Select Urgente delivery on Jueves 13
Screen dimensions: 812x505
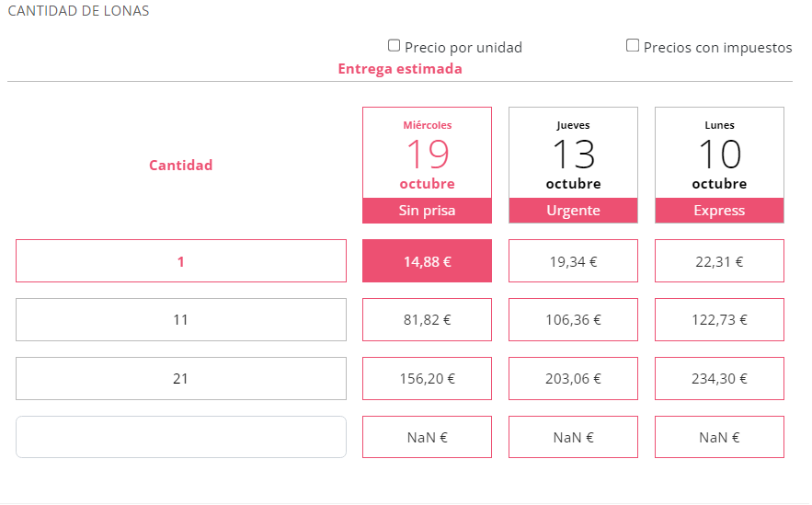click(573, 165)
